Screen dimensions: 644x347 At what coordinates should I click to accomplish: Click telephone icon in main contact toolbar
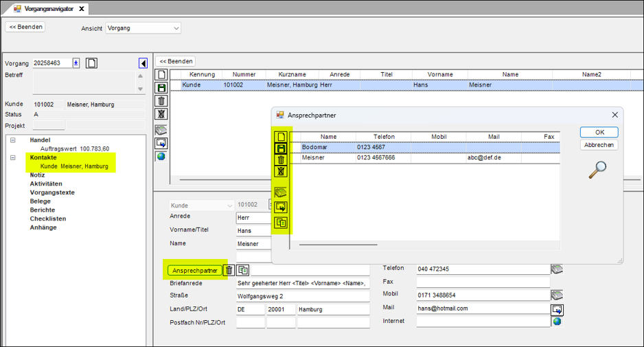click(161, 131)
